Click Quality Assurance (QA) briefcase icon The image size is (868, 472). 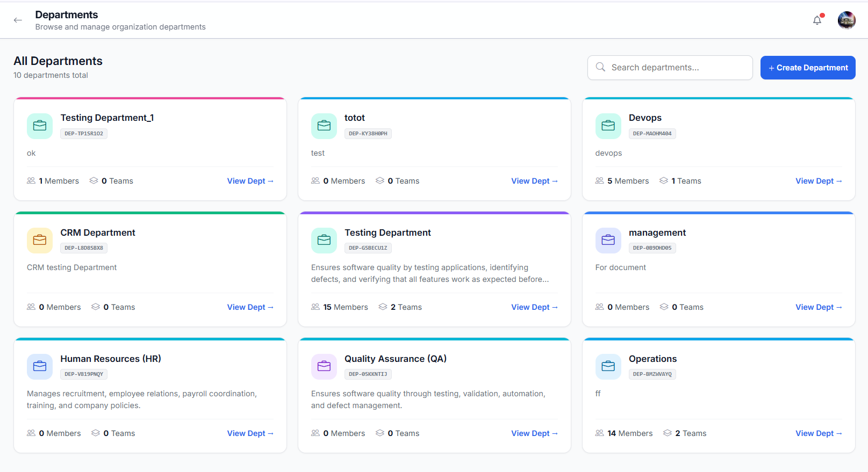pyautogui.click(x=324, y=366)
